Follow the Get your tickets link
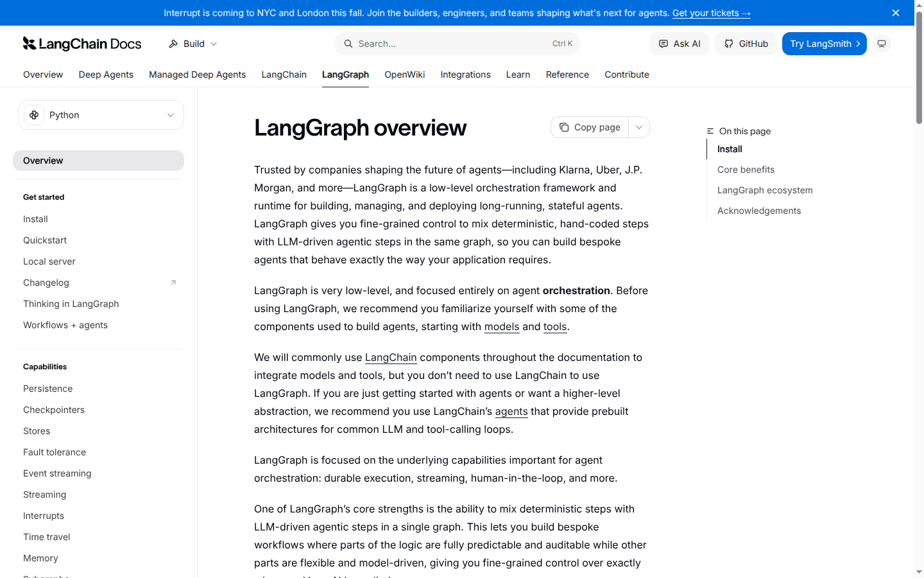The image size is (924, 578). point(711,13)
